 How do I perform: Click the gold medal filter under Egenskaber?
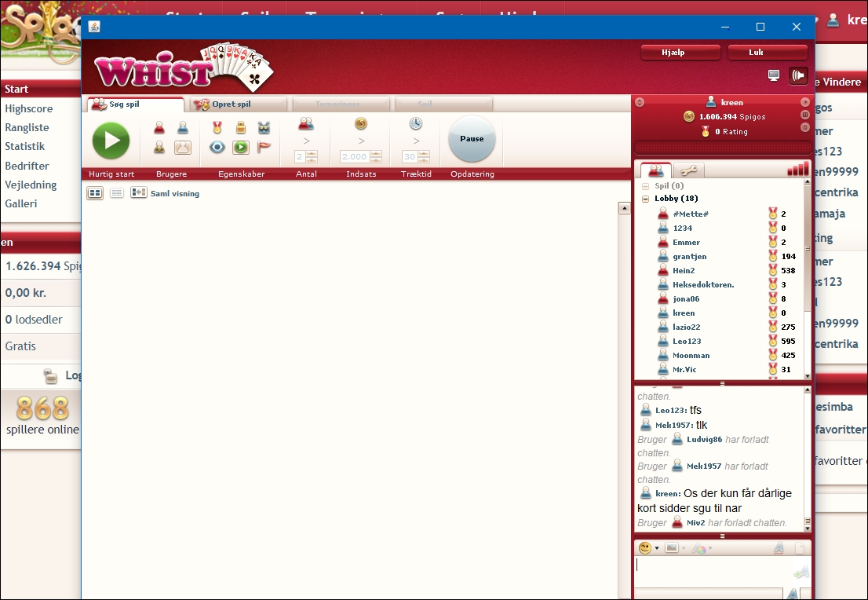tap(217, 128)
